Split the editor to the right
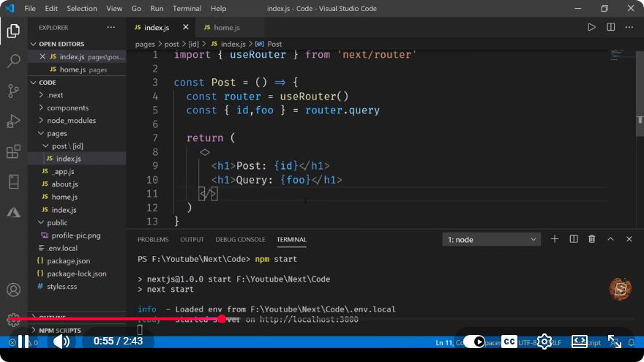 (x=611, y=27)
